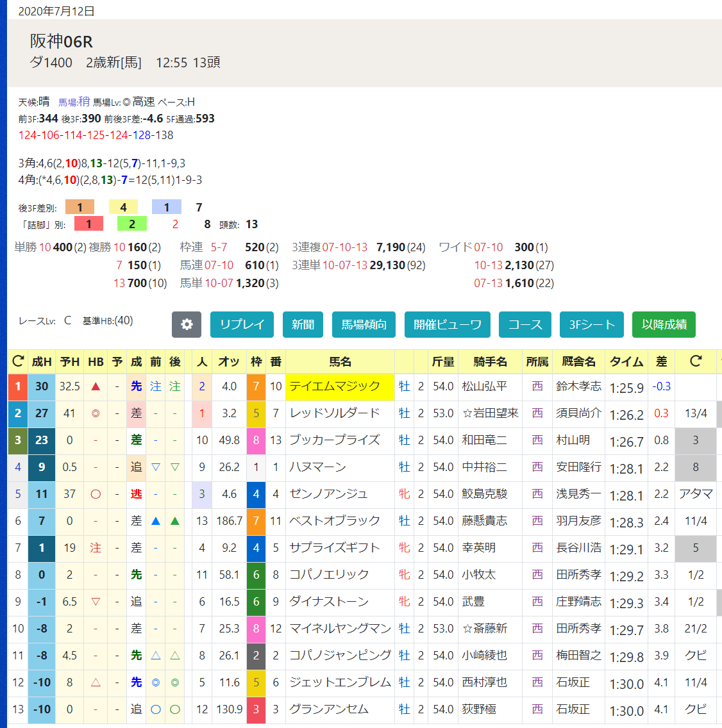Click the blue double-circle in ジェットエンブレム row
The width and height of the screenshot is (722, 728).
point(156,682)
